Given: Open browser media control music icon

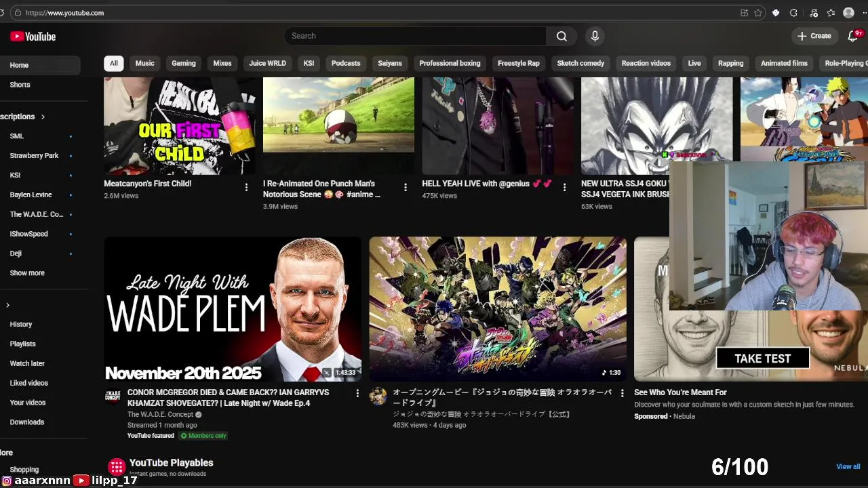Looking at the screenshot, I should pyautogui.click(x=813, y=13).
